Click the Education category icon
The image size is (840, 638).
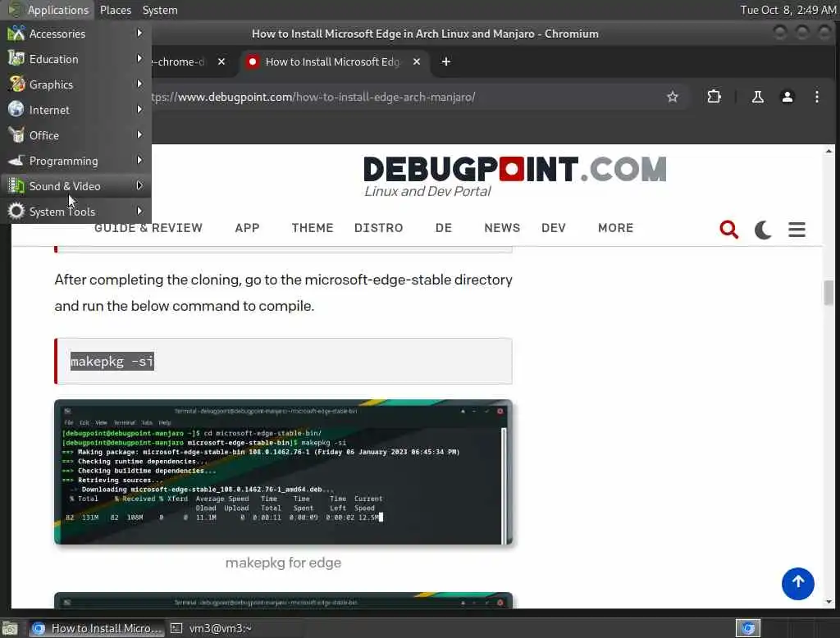pyautogui.click(x=16, y=58)
